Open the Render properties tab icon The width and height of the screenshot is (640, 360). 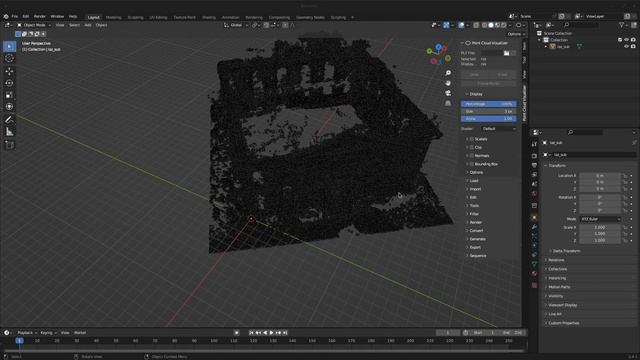click(x=534, y=156)
